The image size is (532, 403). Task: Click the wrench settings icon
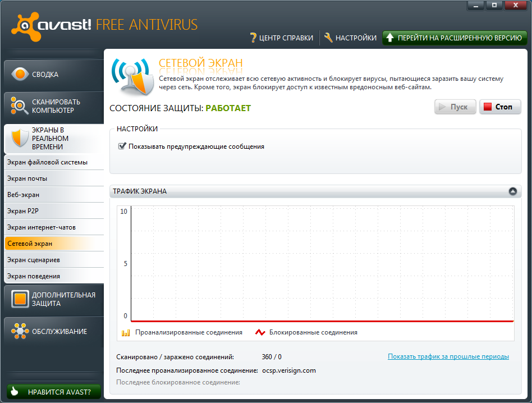[x=328, y=37]
